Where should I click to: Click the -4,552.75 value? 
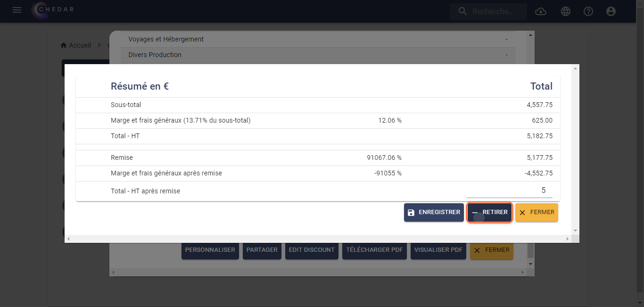539,173
